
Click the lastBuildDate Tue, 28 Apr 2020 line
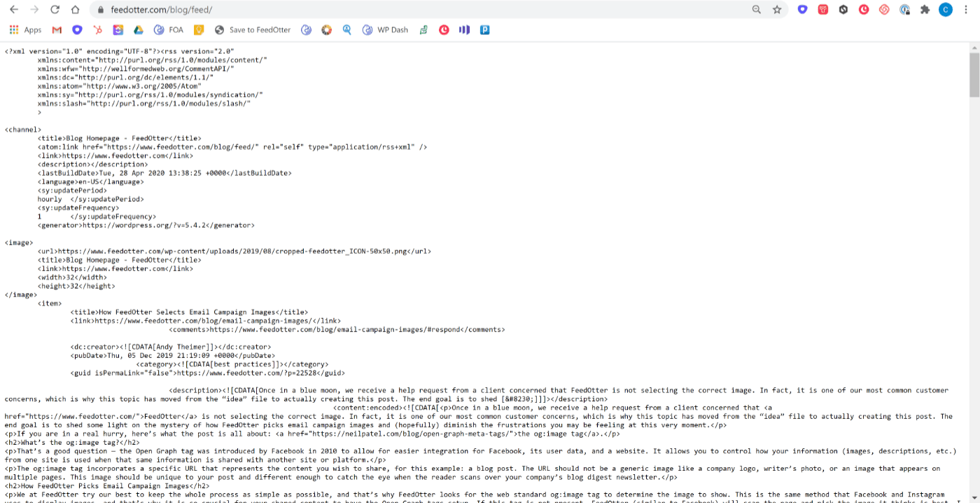click(x=164, y=172)
